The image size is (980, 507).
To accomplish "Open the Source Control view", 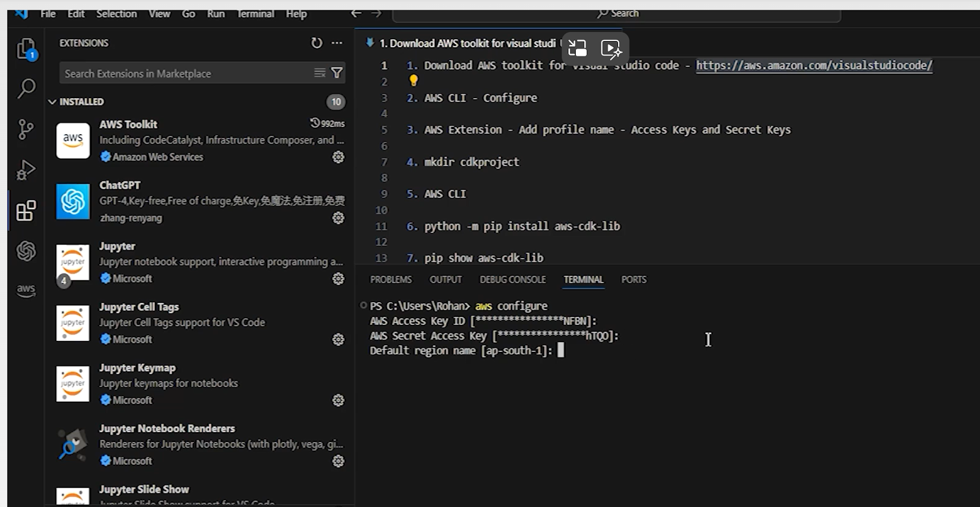I will click(x=26, y=129).
